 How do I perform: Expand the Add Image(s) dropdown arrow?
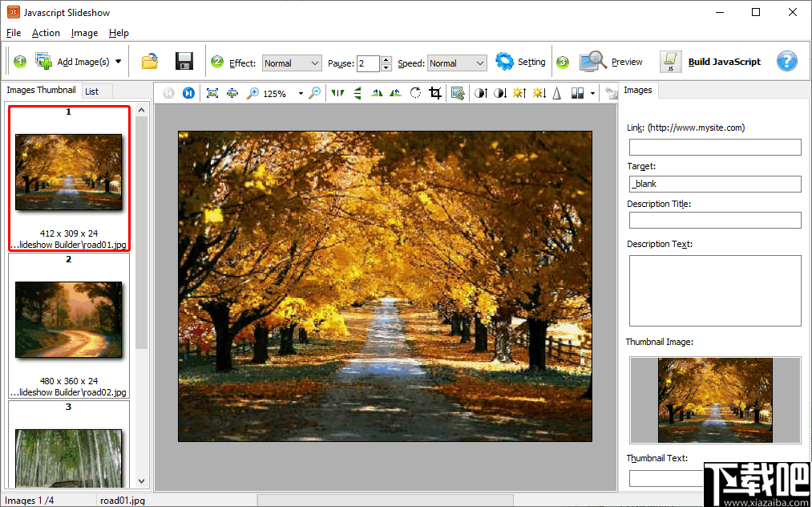coord(119,62)
